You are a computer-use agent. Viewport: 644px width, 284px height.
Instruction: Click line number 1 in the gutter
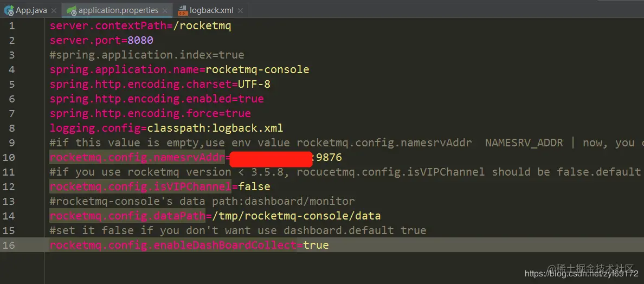[x=11, y=26]
